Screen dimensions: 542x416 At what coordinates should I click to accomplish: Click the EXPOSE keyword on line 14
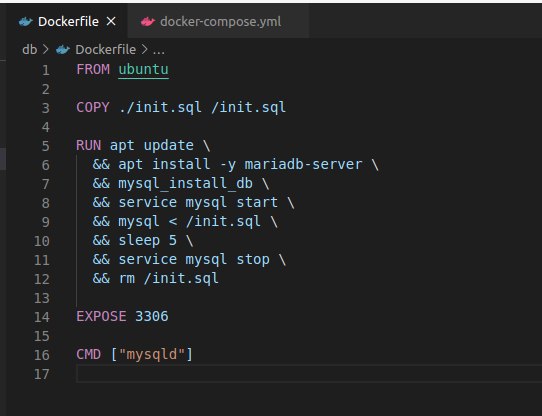pyautogui.click(x=101, y=317)
